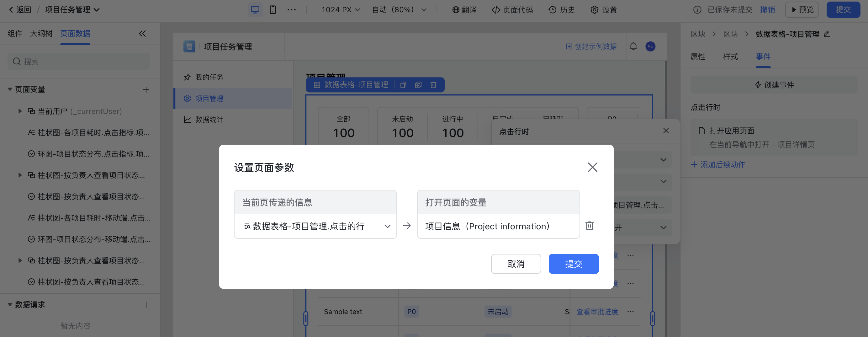Screen dimensions: 868x337
Task: Close the 点击行时 popup panel
Action: pos(666,131)
